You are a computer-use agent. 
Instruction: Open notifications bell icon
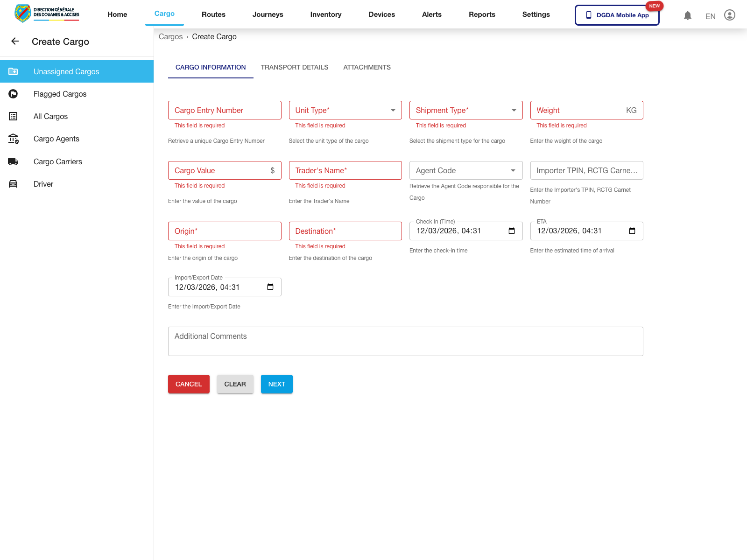687,15
